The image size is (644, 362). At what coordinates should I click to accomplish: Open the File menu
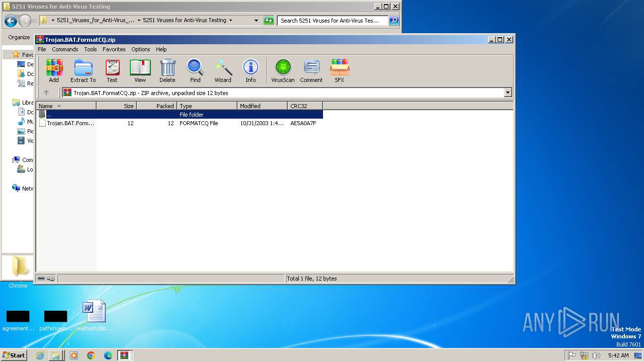click(42, 49)
